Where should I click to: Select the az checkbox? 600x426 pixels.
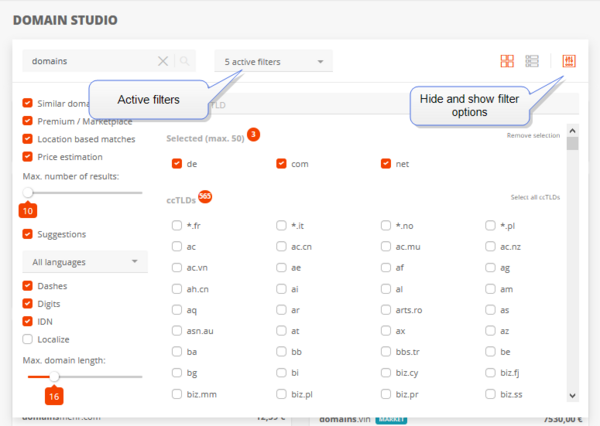[x=490, y=331]
